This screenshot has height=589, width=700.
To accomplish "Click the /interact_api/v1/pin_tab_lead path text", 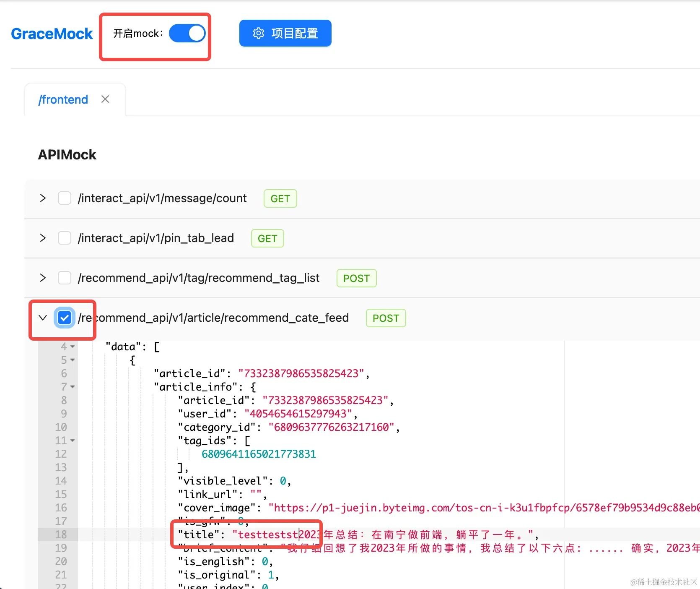I will tap(156, 238).
